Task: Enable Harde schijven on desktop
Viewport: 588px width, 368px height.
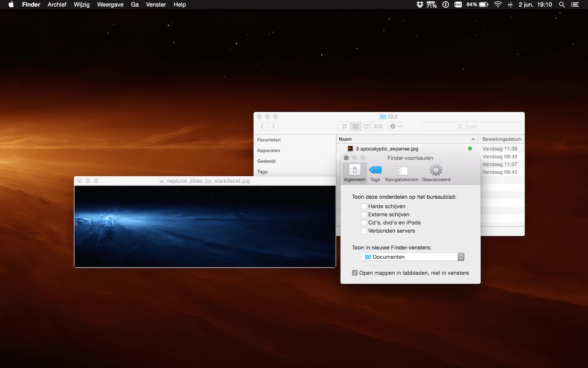Action: coord(364,206)
